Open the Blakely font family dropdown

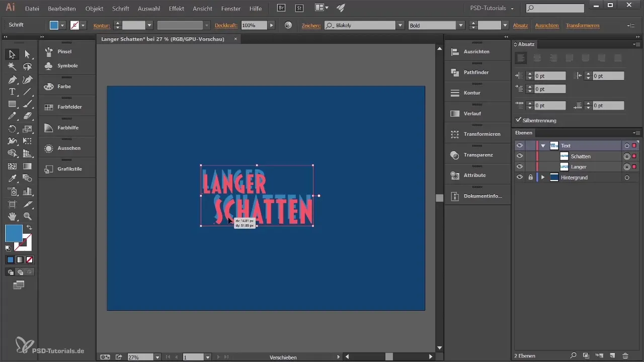click(x=400, y=25)
